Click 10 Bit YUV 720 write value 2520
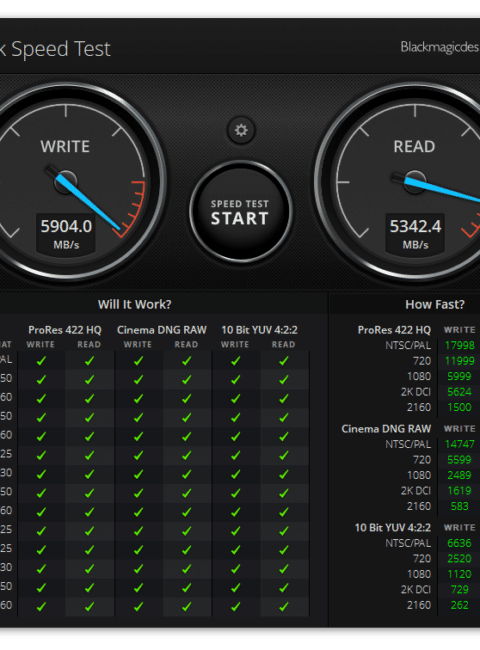The height and width of the screenshot is (650, 480). tap(459, 559)
